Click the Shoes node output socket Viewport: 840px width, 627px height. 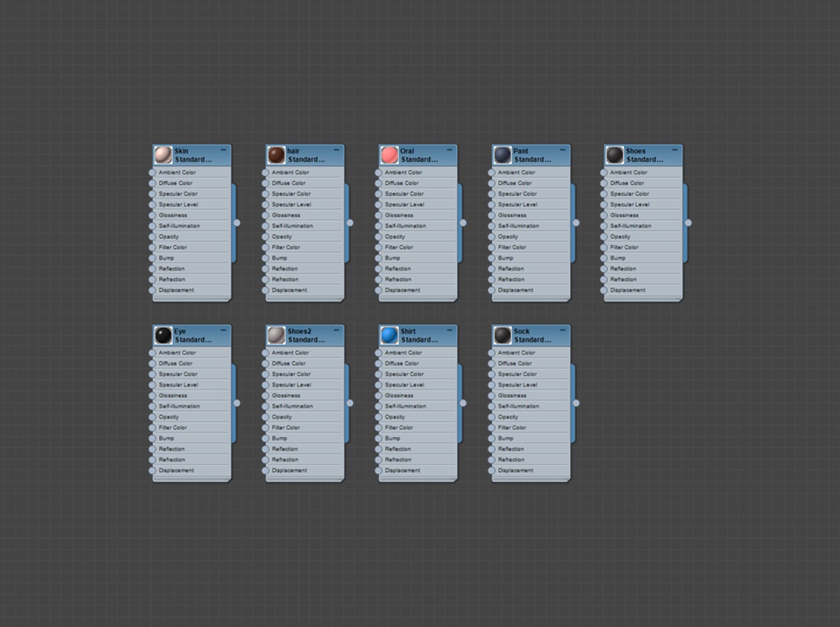tap(688, 223)
